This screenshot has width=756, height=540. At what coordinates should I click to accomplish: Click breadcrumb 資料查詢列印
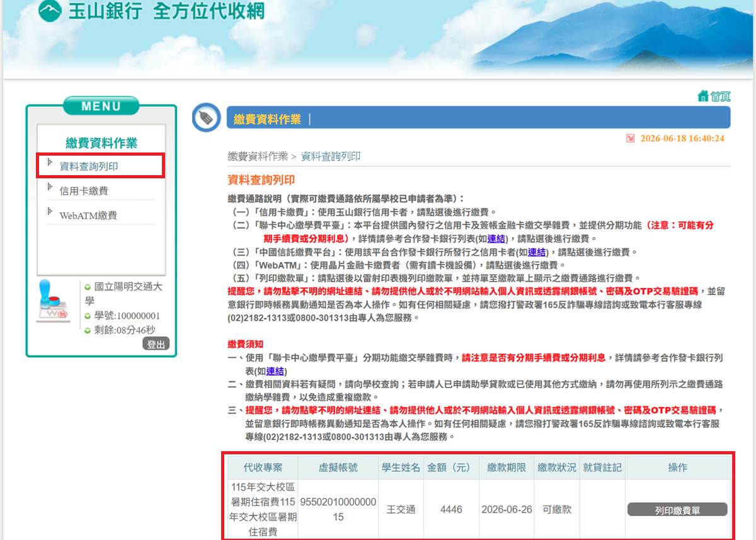tap(331, 156)
